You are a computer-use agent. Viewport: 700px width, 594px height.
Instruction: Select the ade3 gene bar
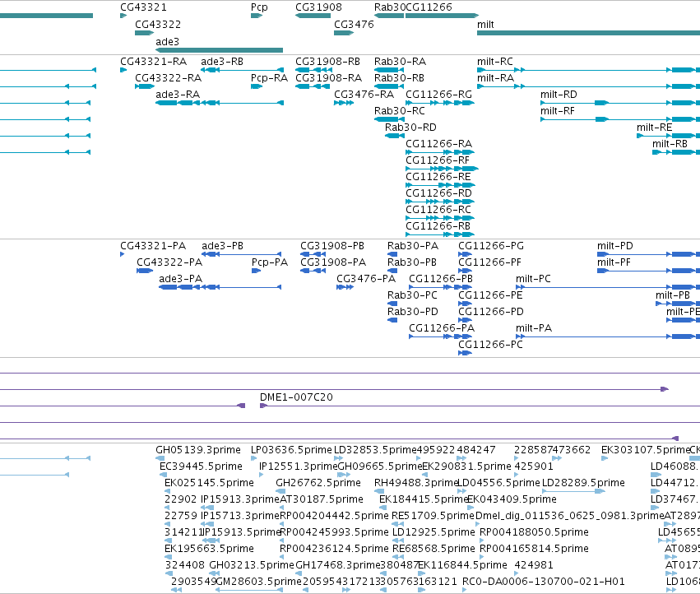219,50
